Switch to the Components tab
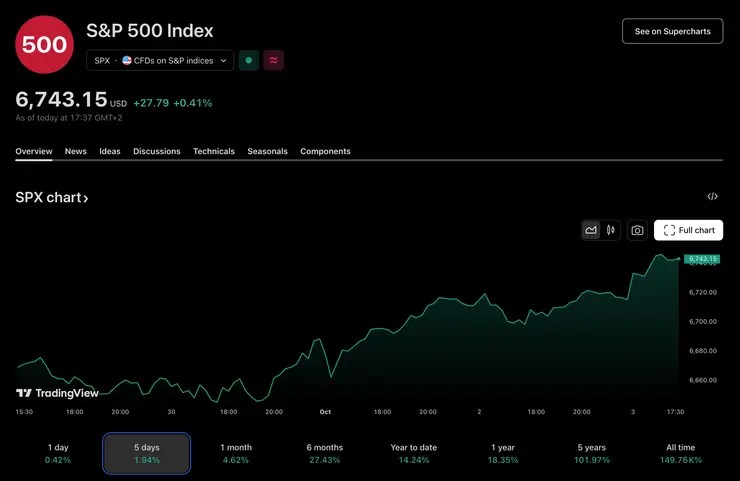Screen dimensions: 740x481 click(325, 151)
